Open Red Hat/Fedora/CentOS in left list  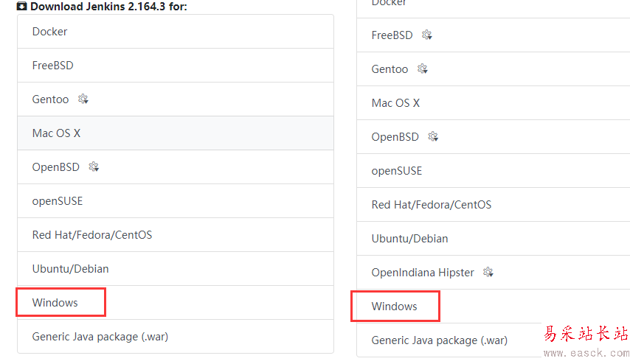tap(92, 235)
